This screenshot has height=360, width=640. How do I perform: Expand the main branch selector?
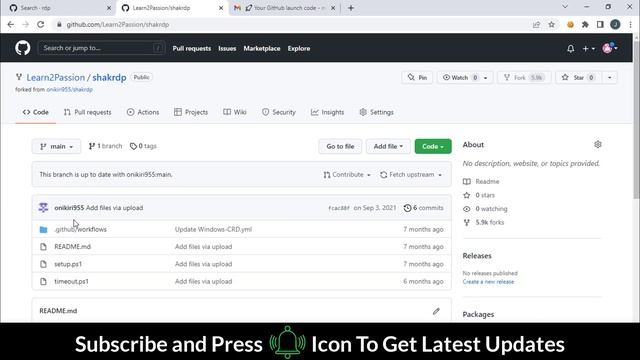[56, 146]
